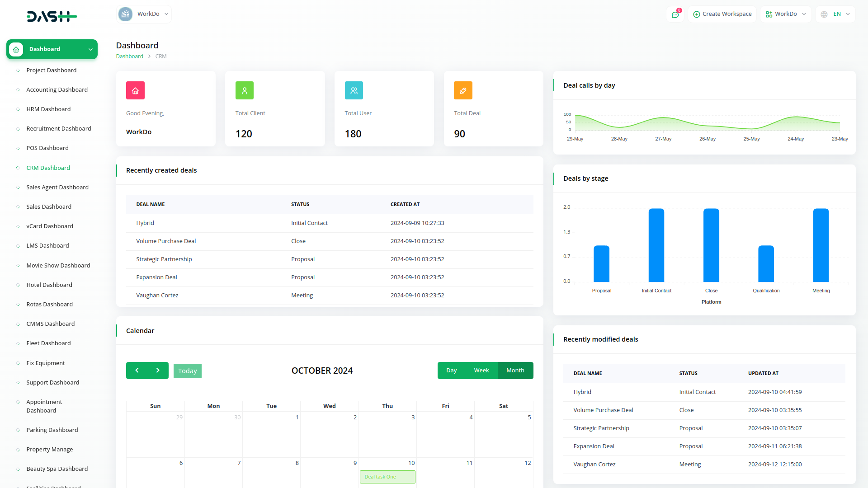Open the chat notifications icon
The width and height of the screenshot is (868, 488).
coord(675,14)
